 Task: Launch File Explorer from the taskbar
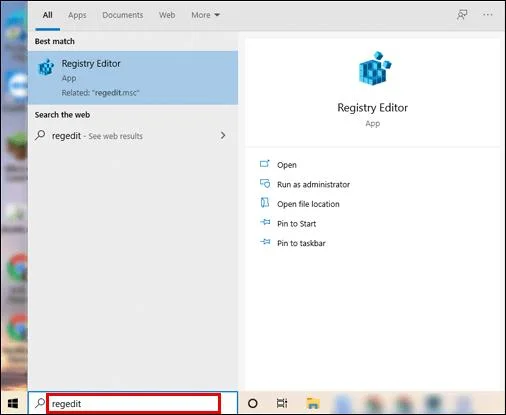tap(313, 403)
